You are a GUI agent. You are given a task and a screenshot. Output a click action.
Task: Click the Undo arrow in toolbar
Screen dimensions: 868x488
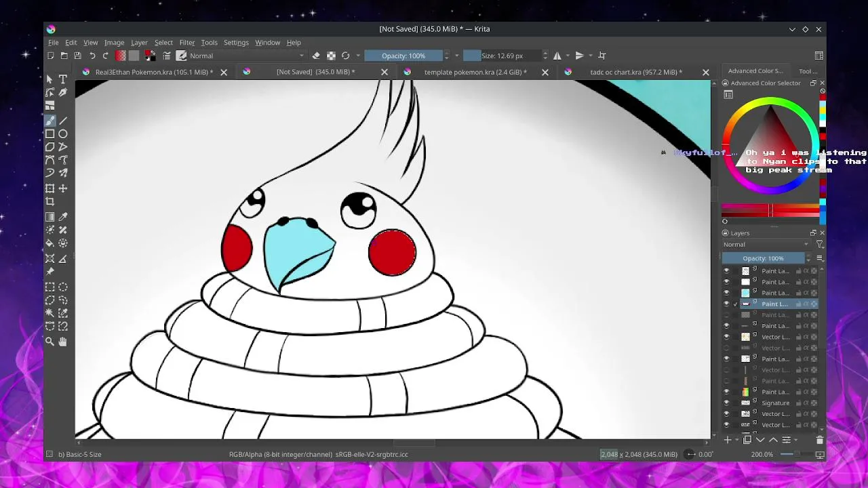92,56
